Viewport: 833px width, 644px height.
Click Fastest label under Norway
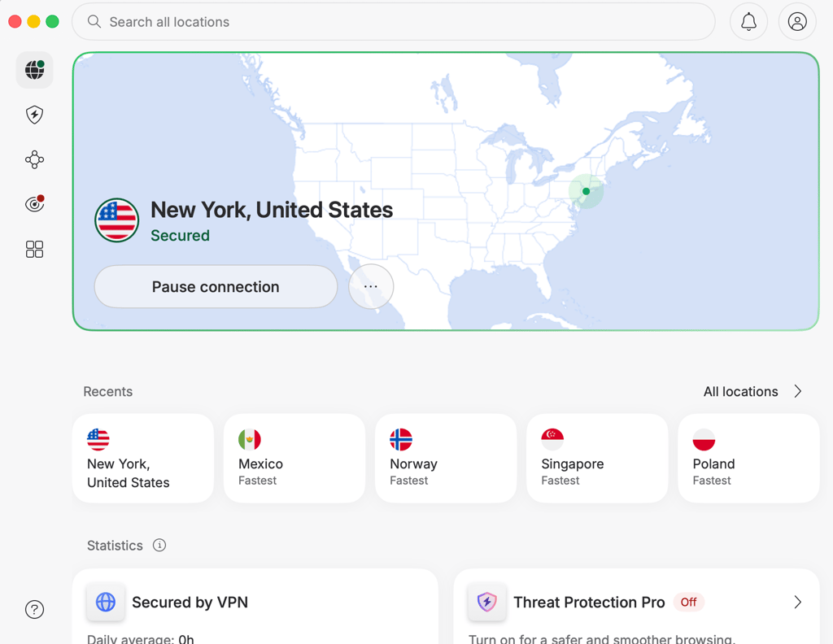pos(409,481)
